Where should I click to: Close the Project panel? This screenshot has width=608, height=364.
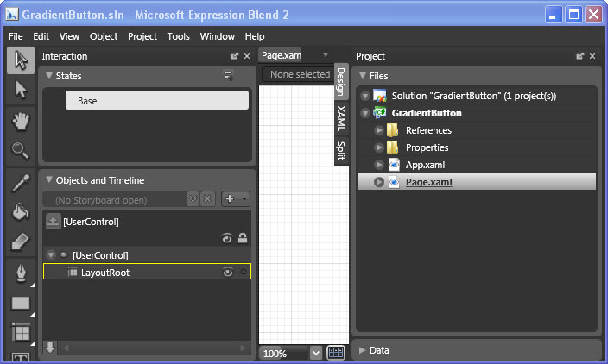click(x=592, y=56)
